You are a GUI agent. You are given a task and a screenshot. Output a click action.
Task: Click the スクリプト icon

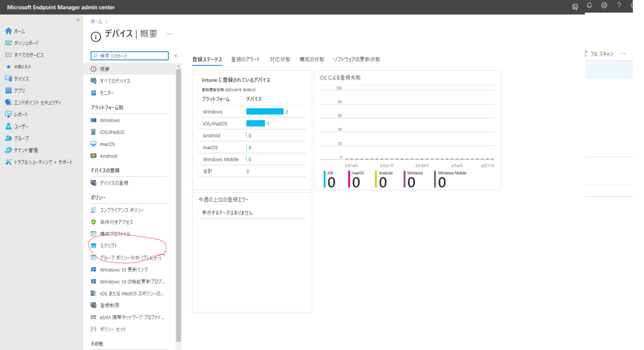[93, 246]
